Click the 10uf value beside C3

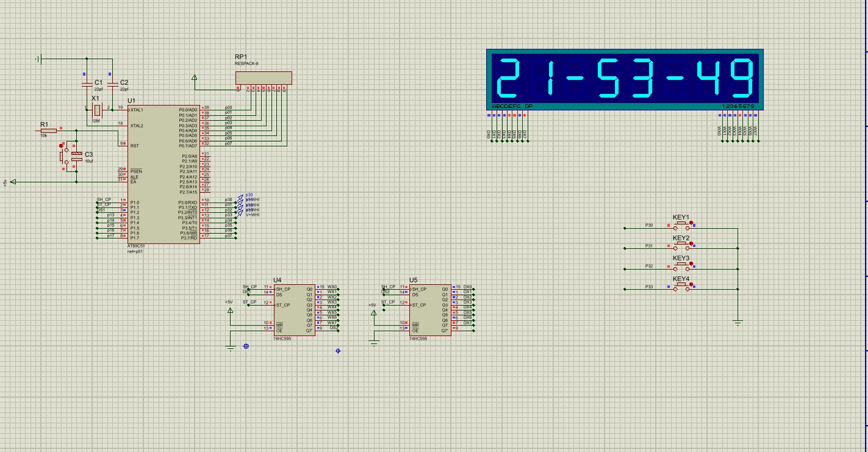click(x=88, y=161)
